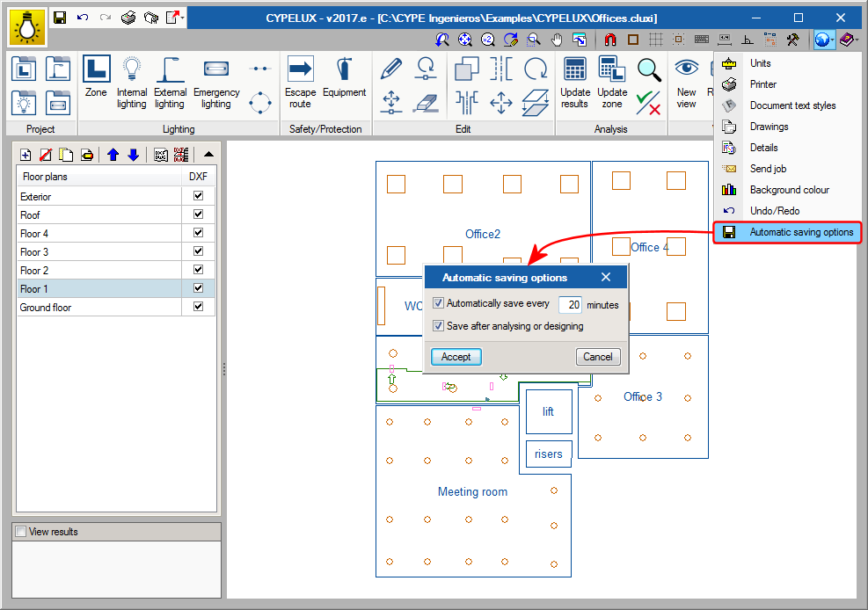
Task: Click the autosave minutes input field
Action: click(x=572, y=305)
